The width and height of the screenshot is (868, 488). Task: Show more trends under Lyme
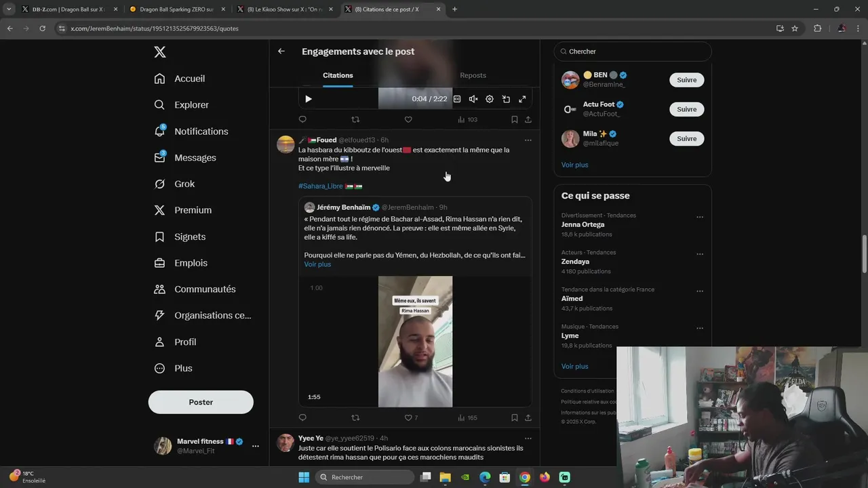click(x=575, y=366)
